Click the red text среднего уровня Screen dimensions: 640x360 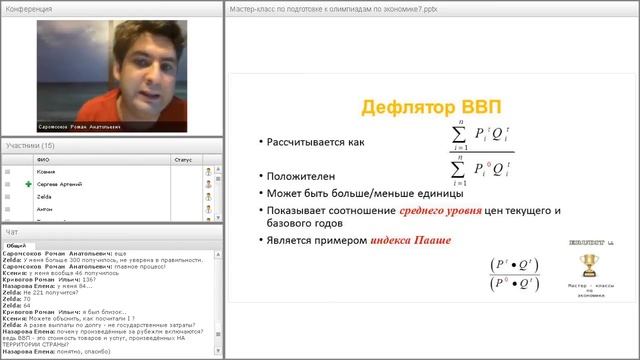click(x=440, y=211)
